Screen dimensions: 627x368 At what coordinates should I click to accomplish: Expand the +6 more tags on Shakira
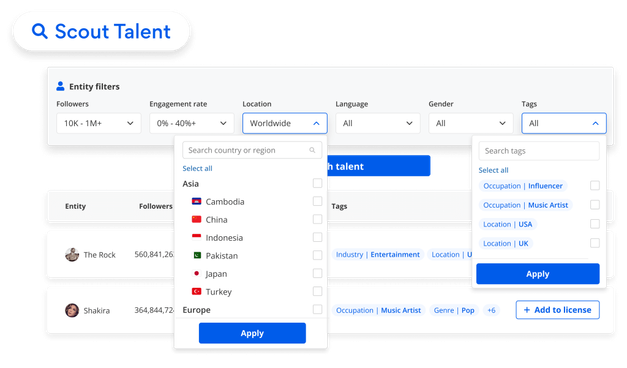tap(491, 310)
